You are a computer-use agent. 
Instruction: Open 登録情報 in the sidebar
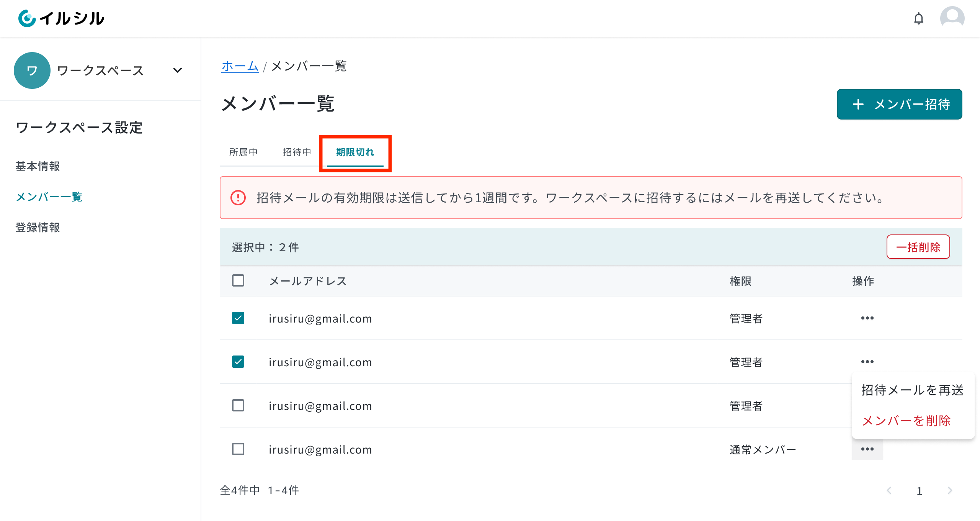[x=38, y=228]
